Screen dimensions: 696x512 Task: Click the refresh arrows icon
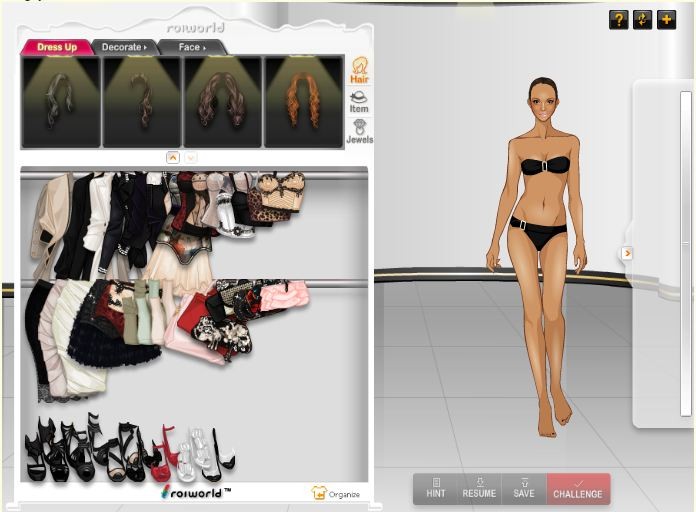642,19
